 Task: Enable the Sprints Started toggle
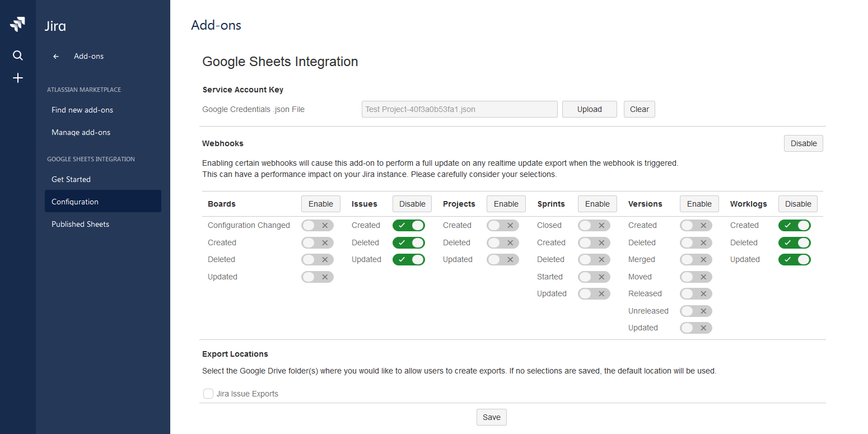pos(594,277)
